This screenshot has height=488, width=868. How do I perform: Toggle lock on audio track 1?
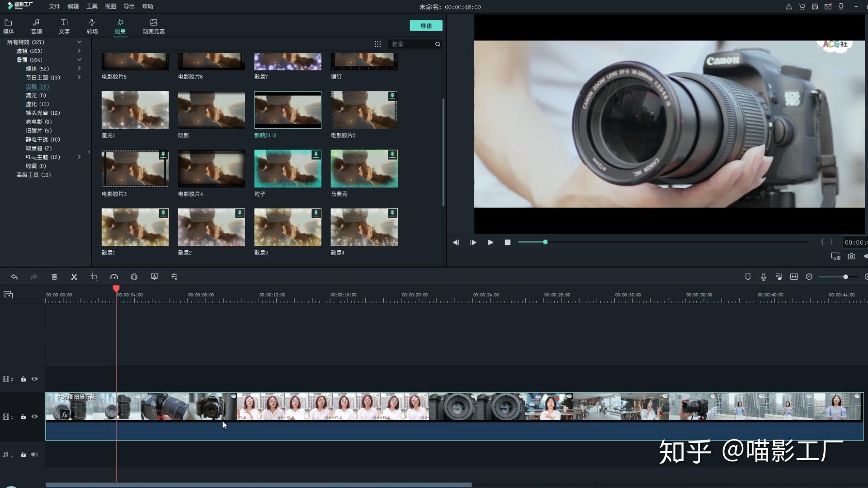(x=23, y=455)
